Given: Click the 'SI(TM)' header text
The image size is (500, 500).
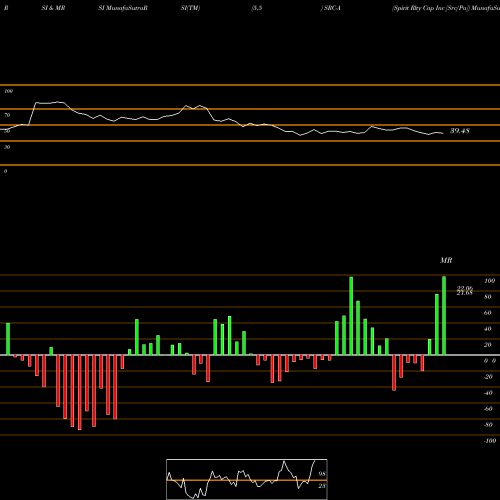Looking at the screenshot, I should pos(190,8).
